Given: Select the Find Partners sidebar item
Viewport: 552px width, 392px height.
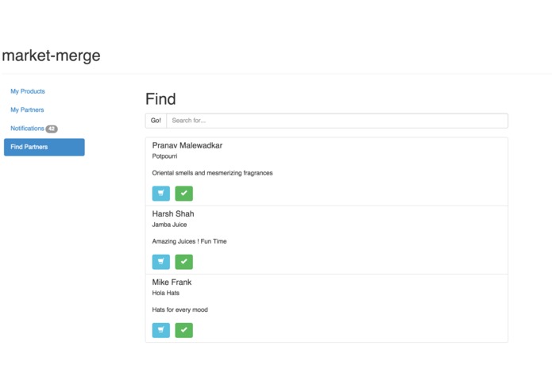Looking at the screenshot, I should point(44,147).
